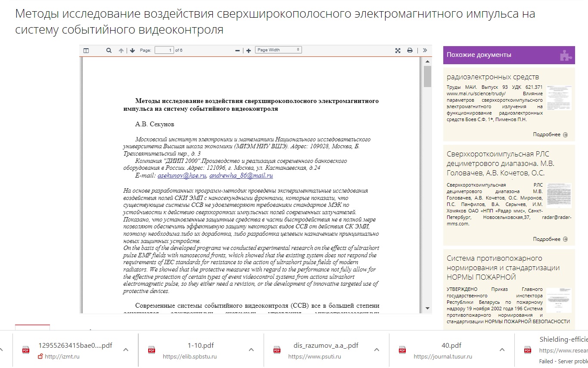Go to next page arrow
This screenshot has height=368, width=588.
132,50
